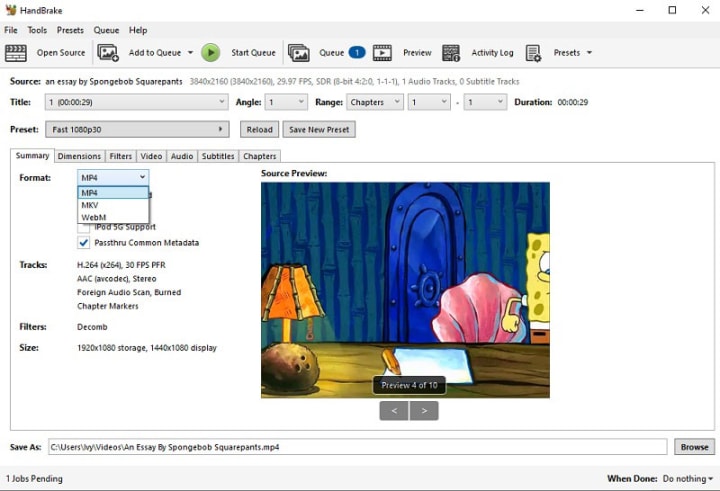
Task: Click the Open Source label
Action: click(61, 53)
